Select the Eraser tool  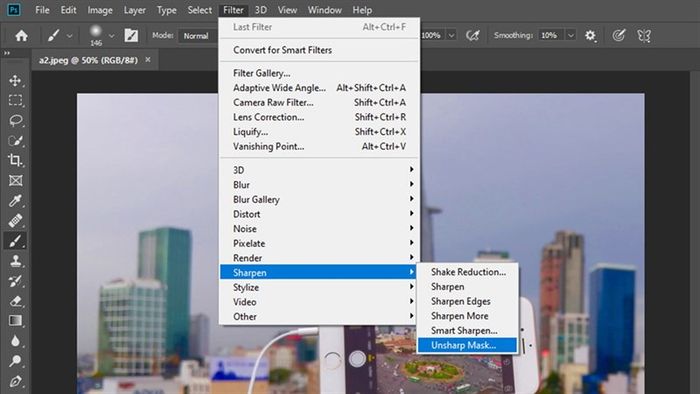tap(15, 301)
